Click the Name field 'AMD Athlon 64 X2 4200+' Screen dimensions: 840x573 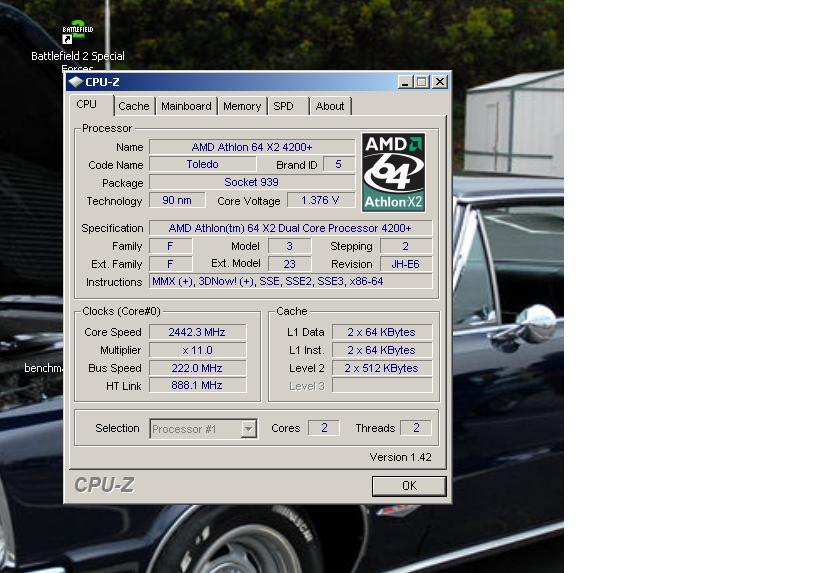click(x=252, y=147)
